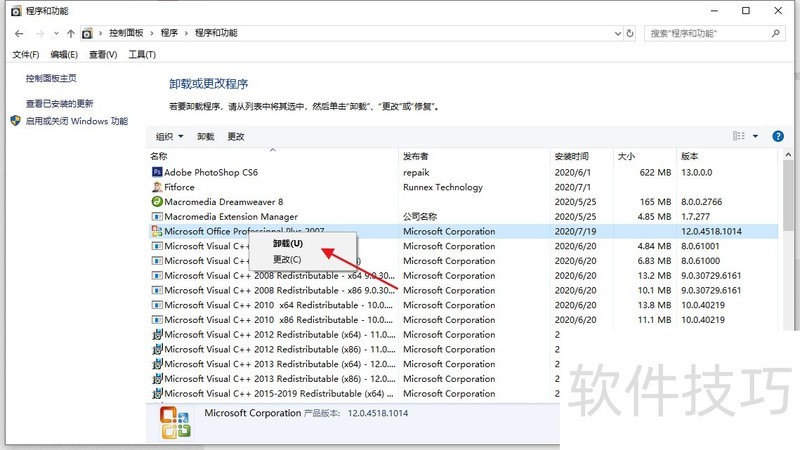Click the Microsoft Office Professional icon

(157, 231)
